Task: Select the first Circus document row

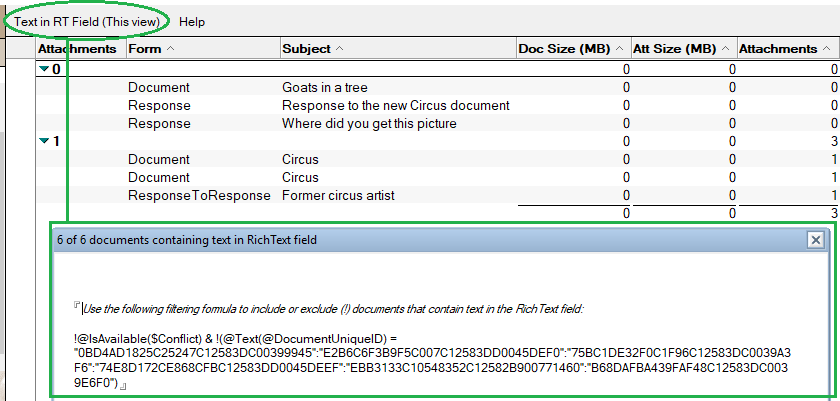Action: point(438,160)
